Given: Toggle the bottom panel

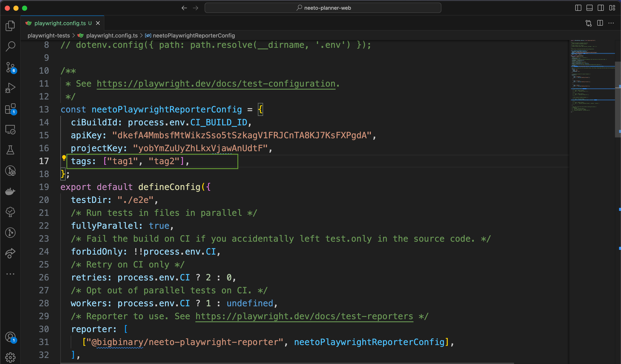Looking at the screenshot, I should click(590, 8).
